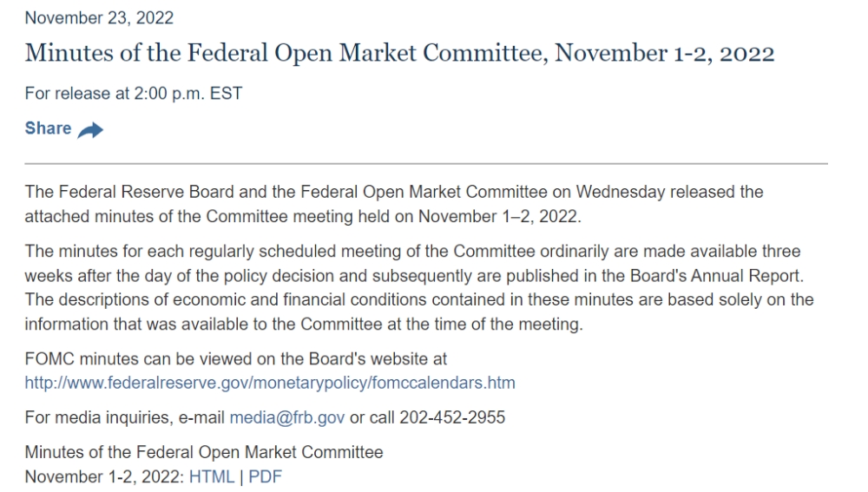The width and height of the screenshot is (868, 492).
Task: Click 'Minutes of the Federal Open Market Committee' subheading
Action: (x=204, y=452)
